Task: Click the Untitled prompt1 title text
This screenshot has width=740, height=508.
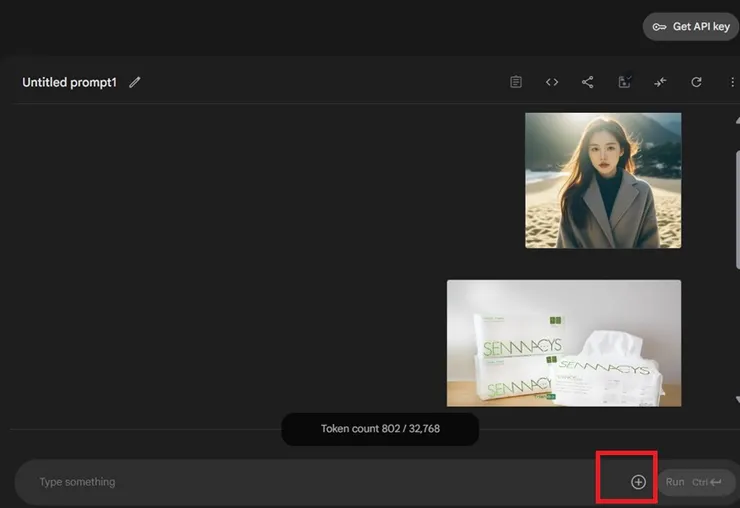Action: click(x=69, y=82)
